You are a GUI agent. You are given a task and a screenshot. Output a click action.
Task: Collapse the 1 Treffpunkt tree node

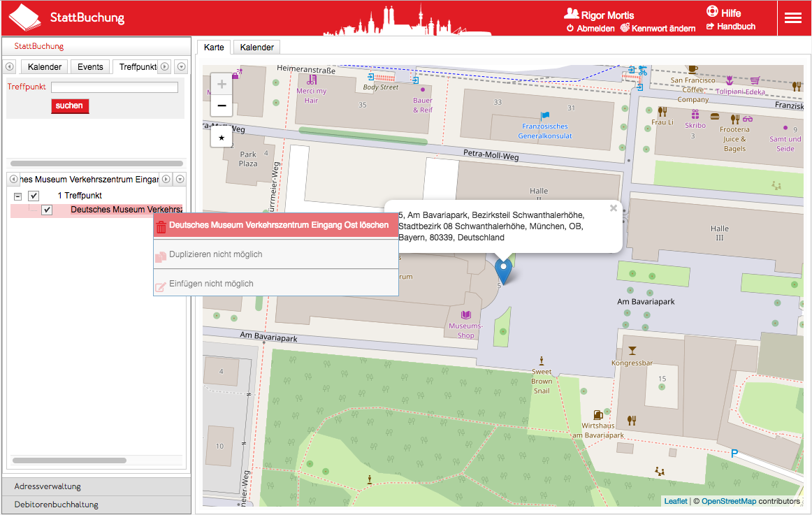[18, 196]
